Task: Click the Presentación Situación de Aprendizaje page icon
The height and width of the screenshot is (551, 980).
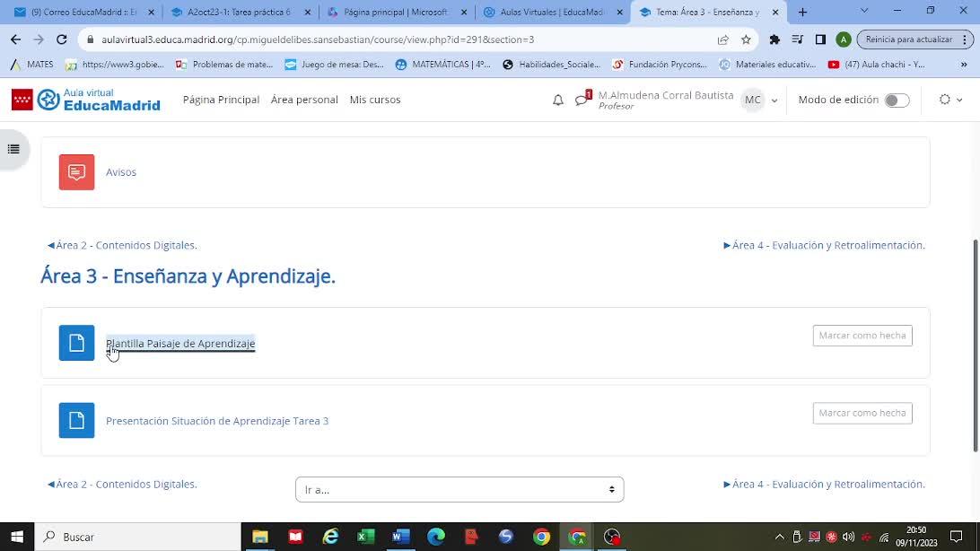Action: [76, 421]
